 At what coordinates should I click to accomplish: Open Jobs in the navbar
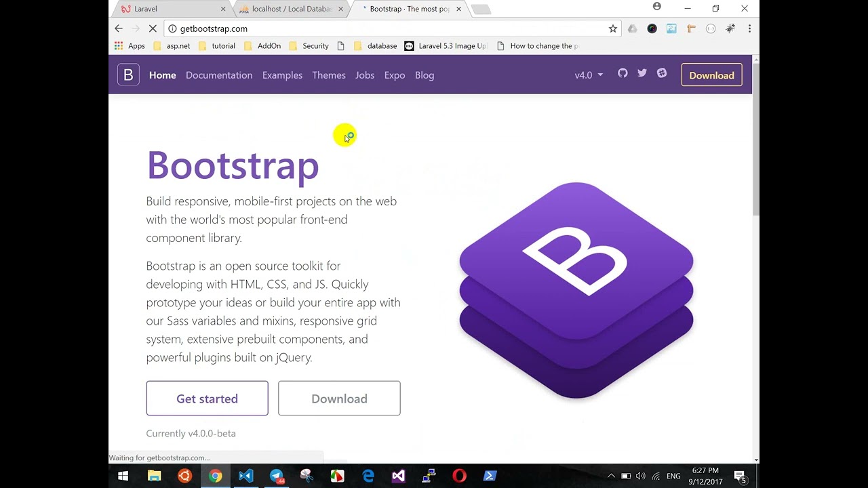click(x=365, y=75)
